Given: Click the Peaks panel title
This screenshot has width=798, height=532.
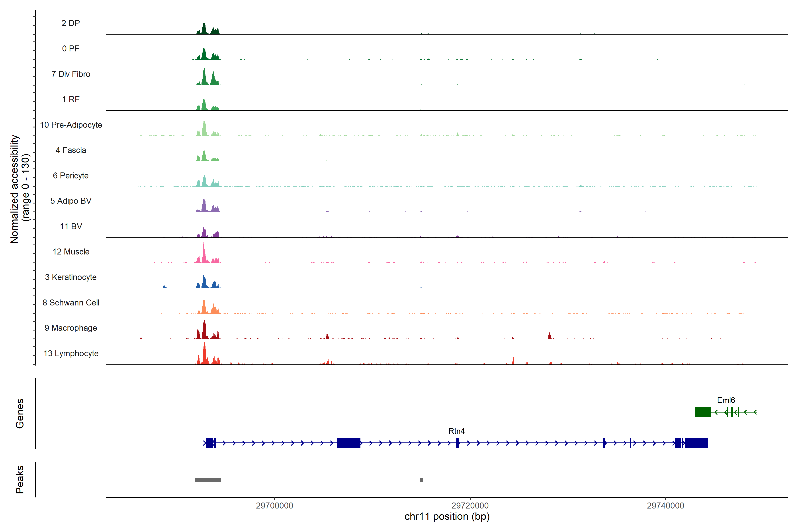Looking at the screenshot, I should click(20, 479).
